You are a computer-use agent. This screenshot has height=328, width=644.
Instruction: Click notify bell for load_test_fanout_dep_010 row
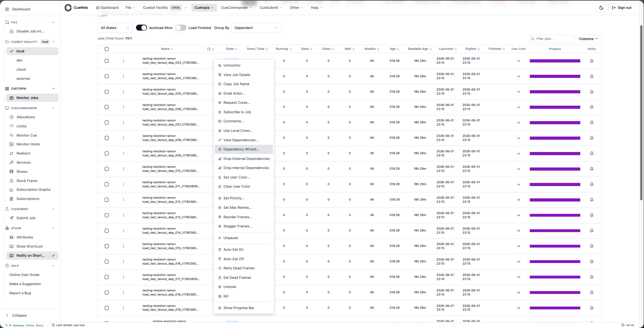tap(592, 169)
